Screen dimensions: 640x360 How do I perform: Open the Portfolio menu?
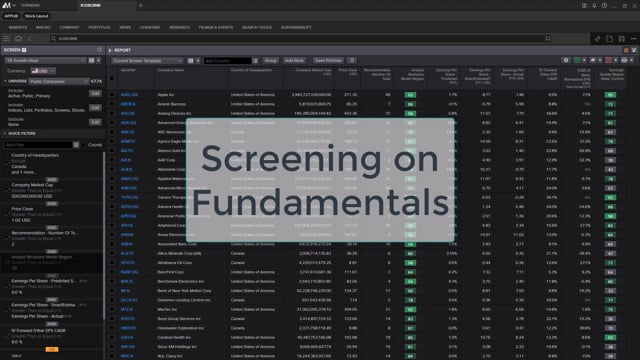(99, 27)
